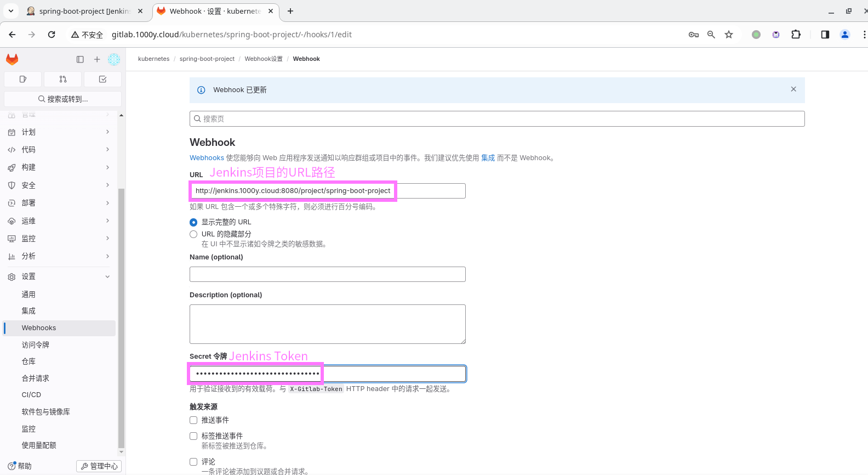Close the Webhook settings tab
The width and height of the screenshot is (868, 475).
coord(271,11)
